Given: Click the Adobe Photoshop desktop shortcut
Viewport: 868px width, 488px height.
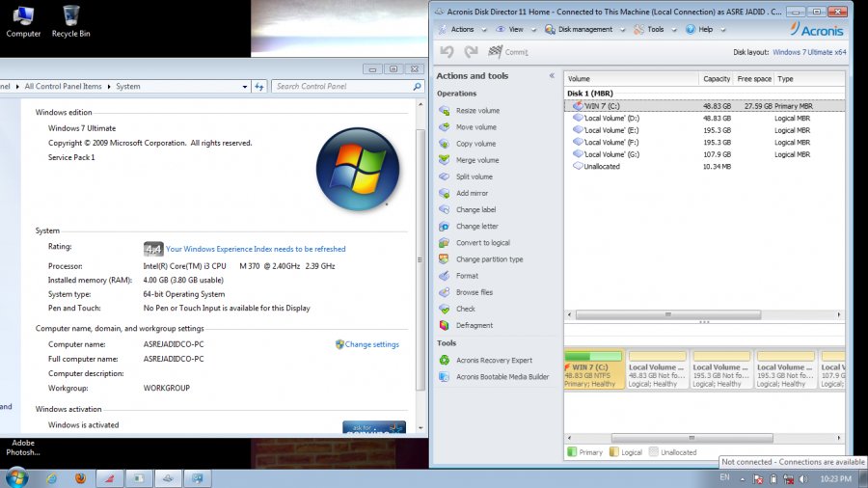Looking at the screenshot, I should [x=23, y=447].
